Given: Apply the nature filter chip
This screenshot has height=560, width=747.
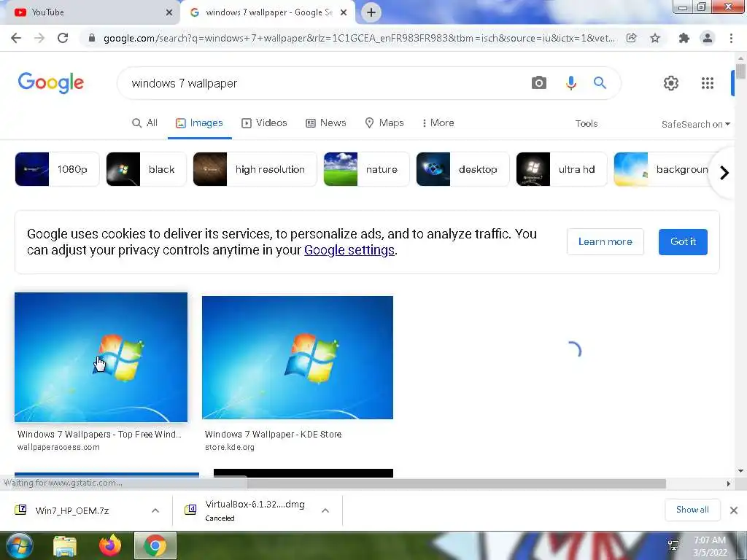Looking at the screenshot, I should (x=366, y=169).
